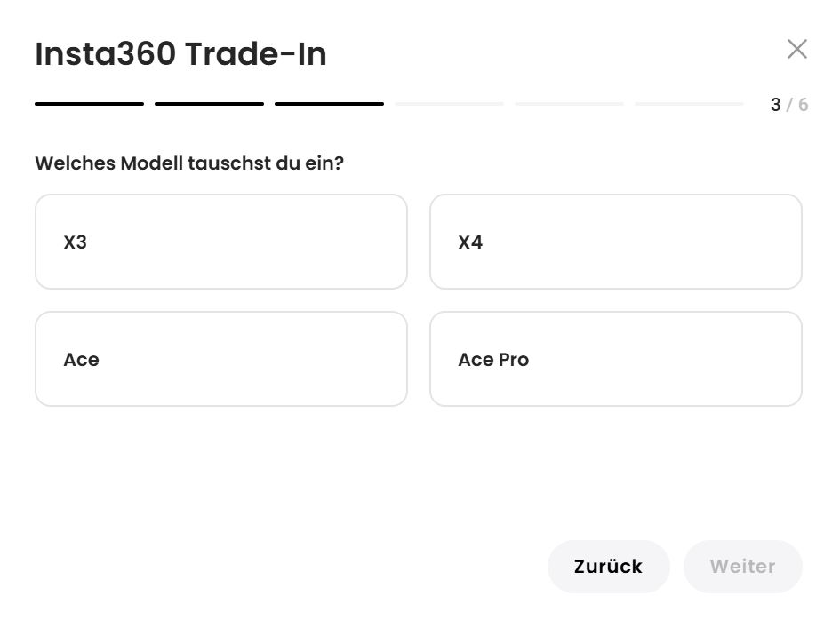
Task: Click the sixth progress step bar
Action: [x=689, y=104]
